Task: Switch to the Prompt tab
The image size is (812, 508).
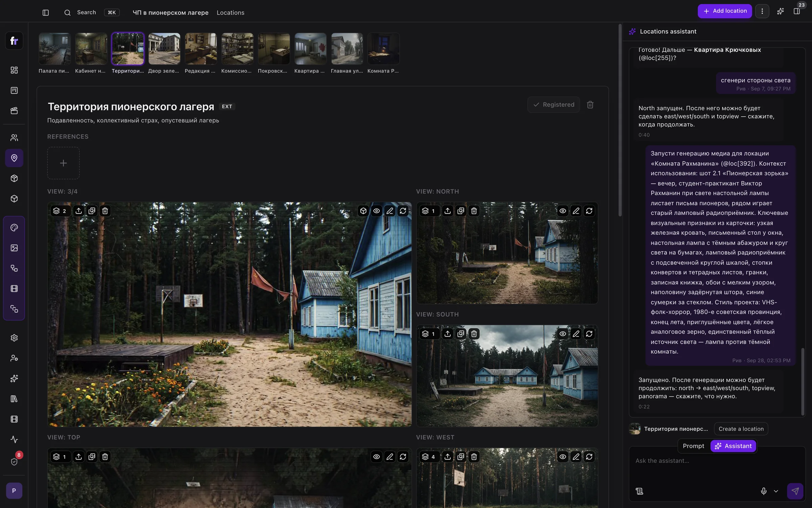Action: coord(693,446)
